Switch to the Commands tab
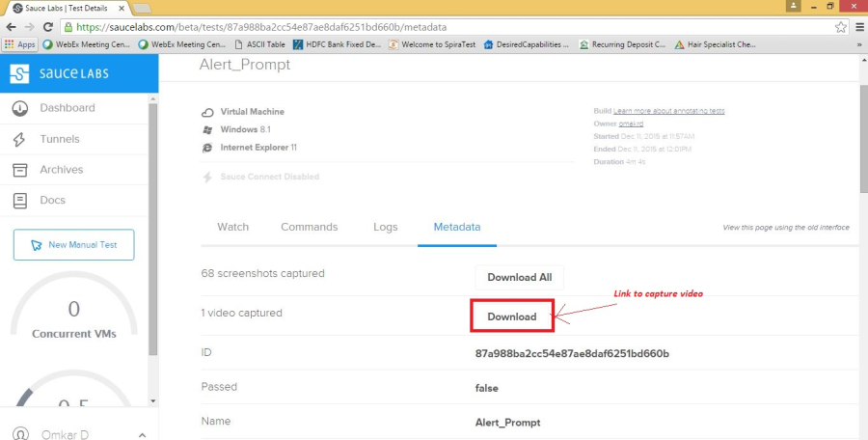The width and height of the screenshot is (868, 440). click(309, 227)
